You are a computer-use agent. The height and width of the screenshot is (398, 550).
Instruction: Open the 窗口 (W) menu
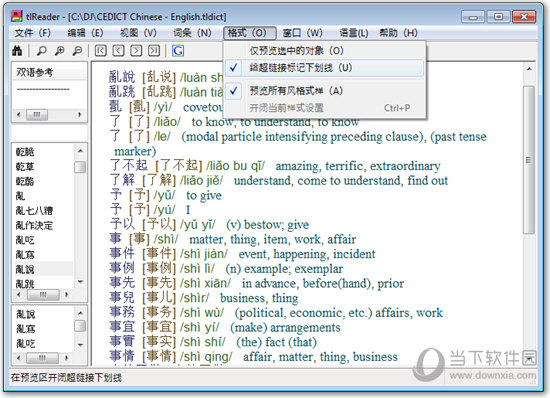point(303,33)
